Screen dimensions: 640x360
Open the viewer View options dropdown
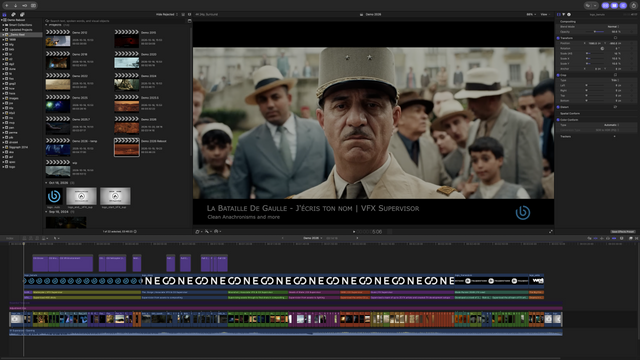pyautogui.click(x=545, y=14)
